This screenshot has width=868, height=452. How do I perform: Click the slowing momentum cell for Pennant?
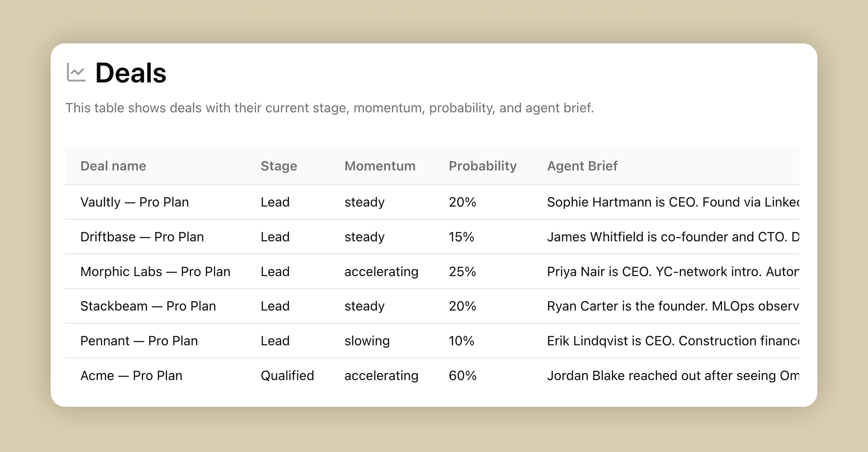[x=367, y=341]
